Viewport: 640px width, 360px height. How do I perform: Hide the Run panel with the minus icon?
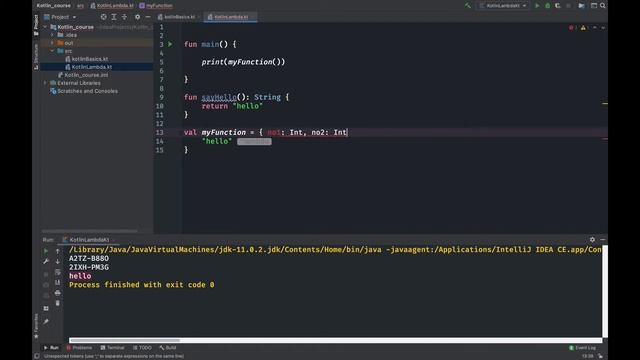(602, 240)
